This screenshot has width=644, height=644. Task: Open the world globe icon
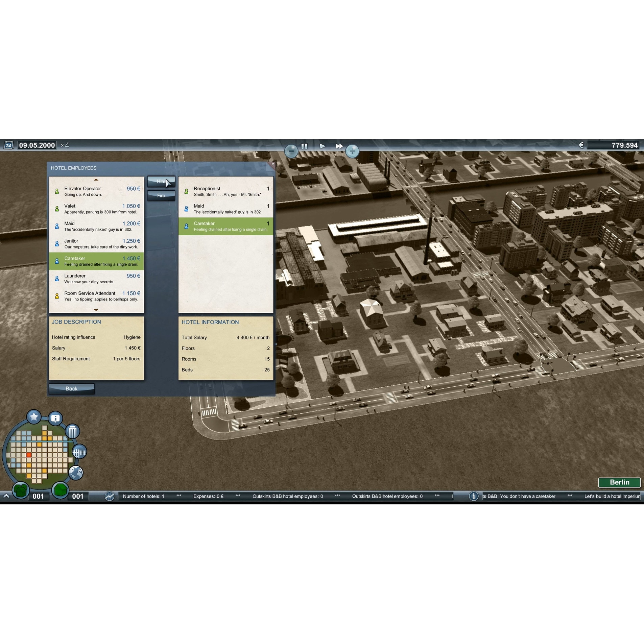point(76,472)
